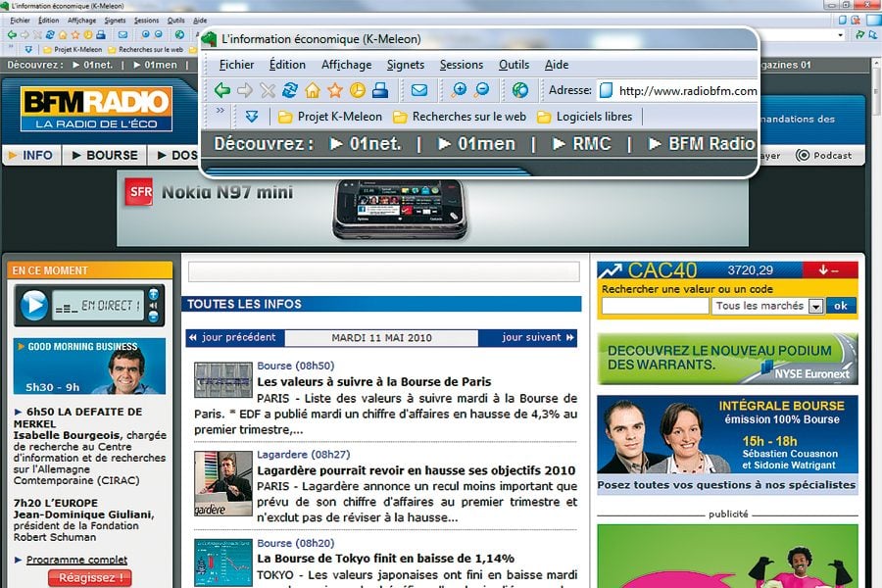Open history with the clock icon

pyautogui.click(x=358, y=91)
